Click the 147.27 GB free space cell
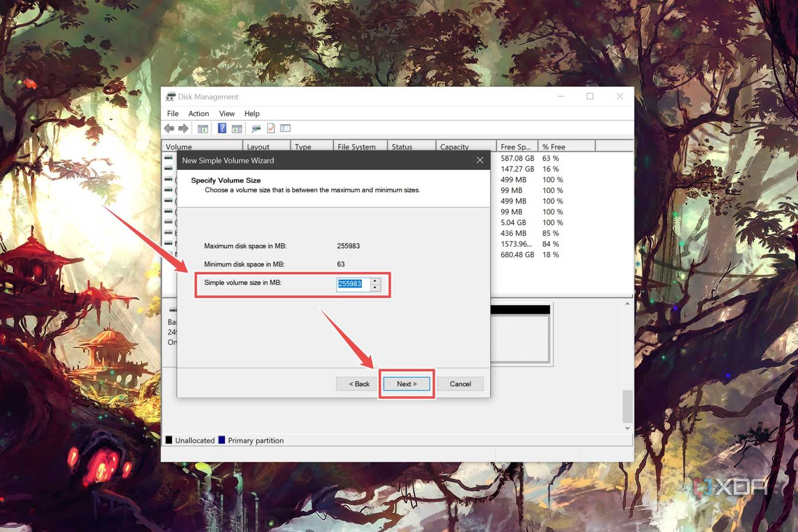The image size is (798, 532). click(517, 169)
